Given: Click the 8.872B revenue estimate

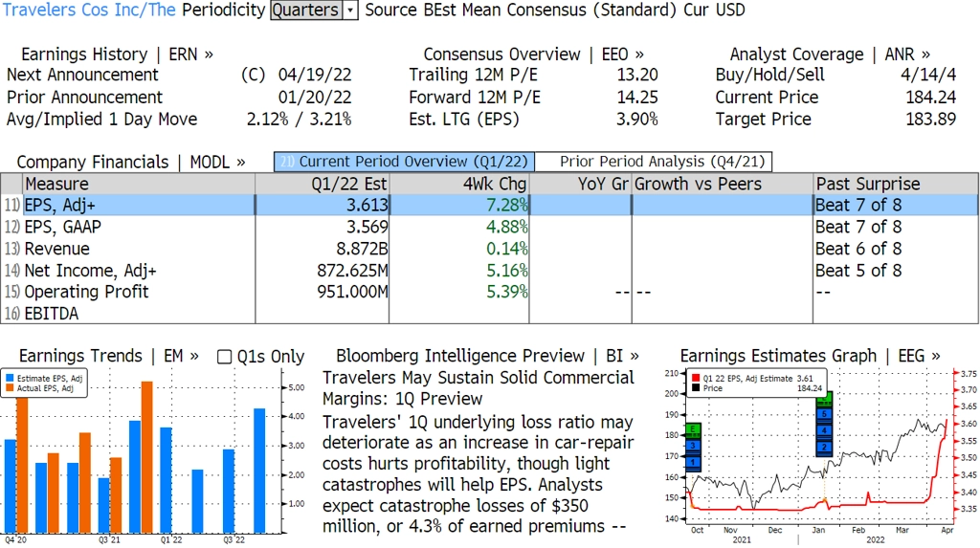Looking at the screenshot, I should 362,249.
